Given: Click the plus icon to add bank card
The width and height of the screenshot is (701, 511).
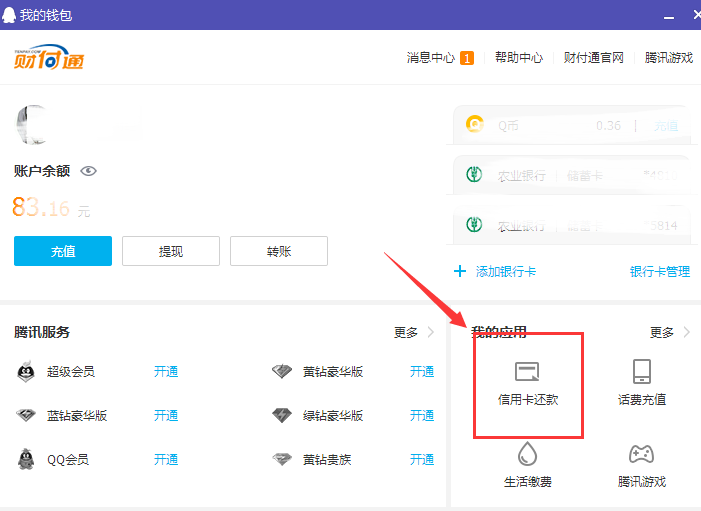Looking at the screenshot, I should coord(460,271).
